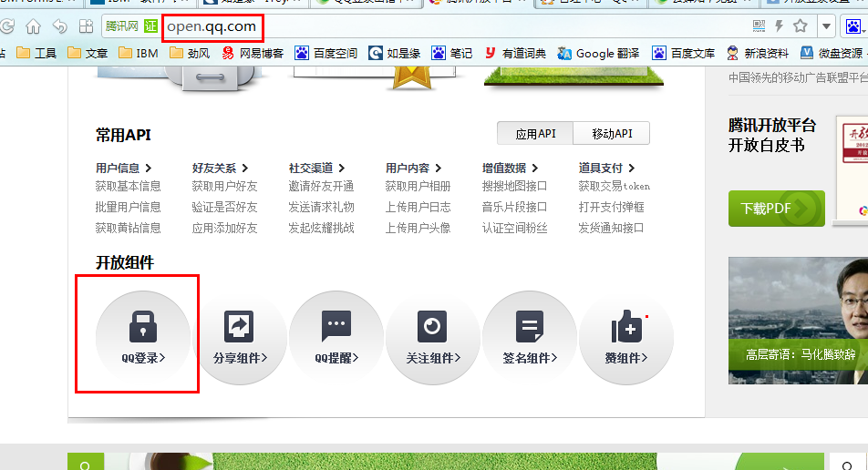Viewport: 868px width, 470px height.
Task: Expand the 用户内容 API category
Action: tap(414, 168)
